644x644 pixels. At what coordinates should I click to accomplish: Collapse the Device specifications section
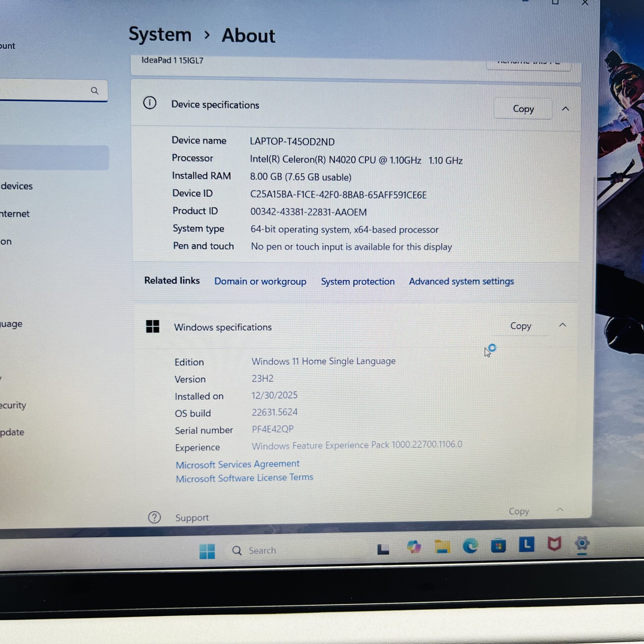point(565,109)
